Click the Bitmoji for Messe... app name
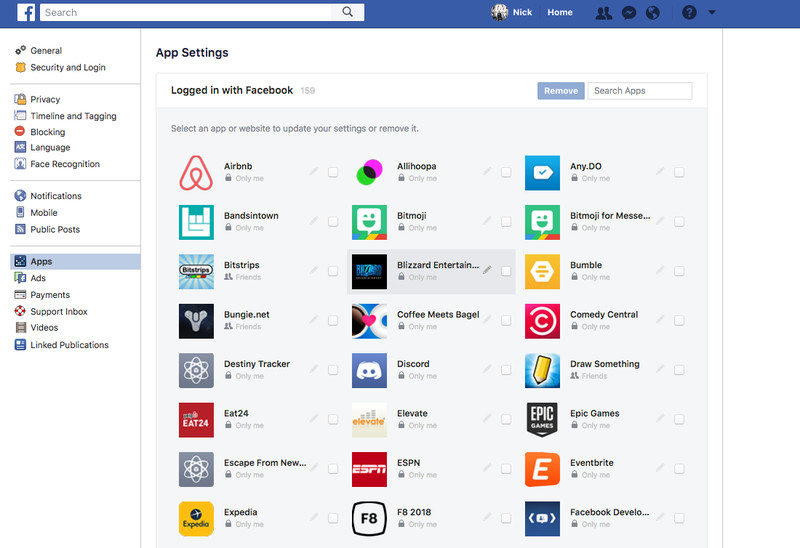Image resolution: width=800 pixels, height=548 pixels. 610,216
